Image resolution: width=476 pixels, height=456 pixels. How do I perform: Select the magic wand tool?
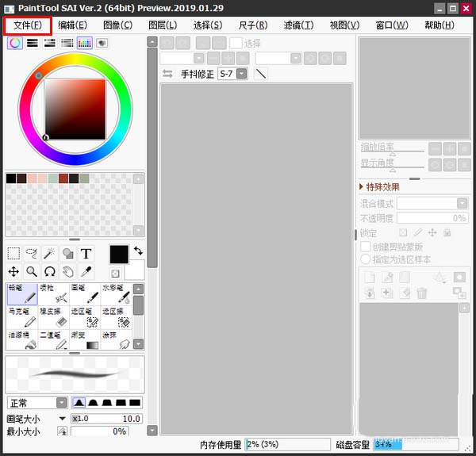click(x=49, y=253)
